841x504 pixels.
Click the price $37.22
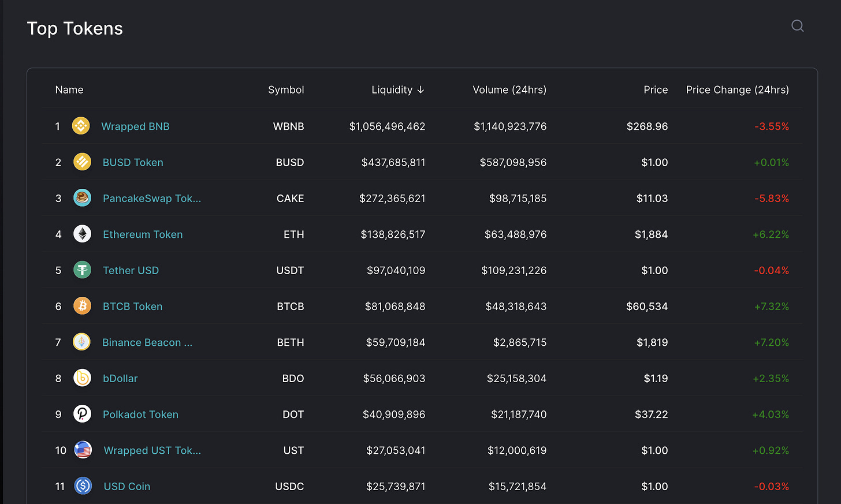651,415
